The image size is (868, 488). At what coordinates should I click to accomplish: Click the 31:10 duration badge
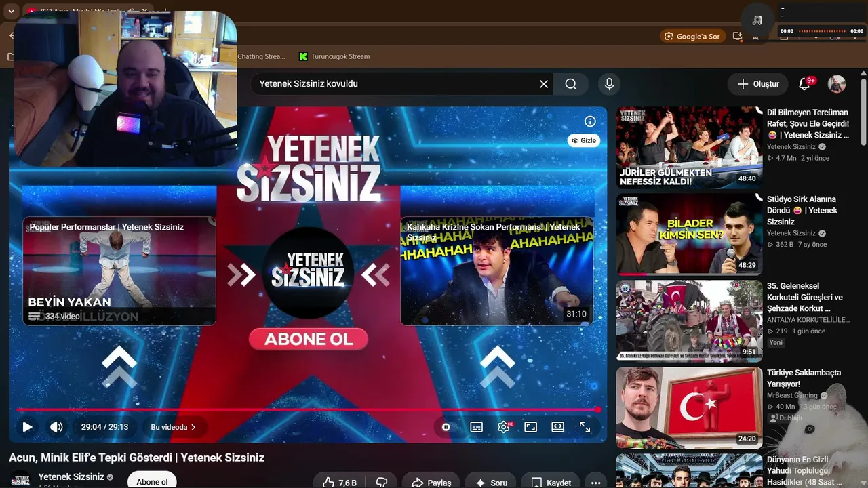coord(576,314)
